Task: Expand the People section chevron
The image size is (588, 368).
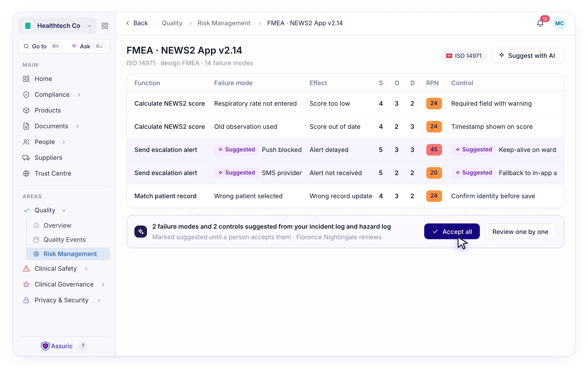Action: coord(64,142)
